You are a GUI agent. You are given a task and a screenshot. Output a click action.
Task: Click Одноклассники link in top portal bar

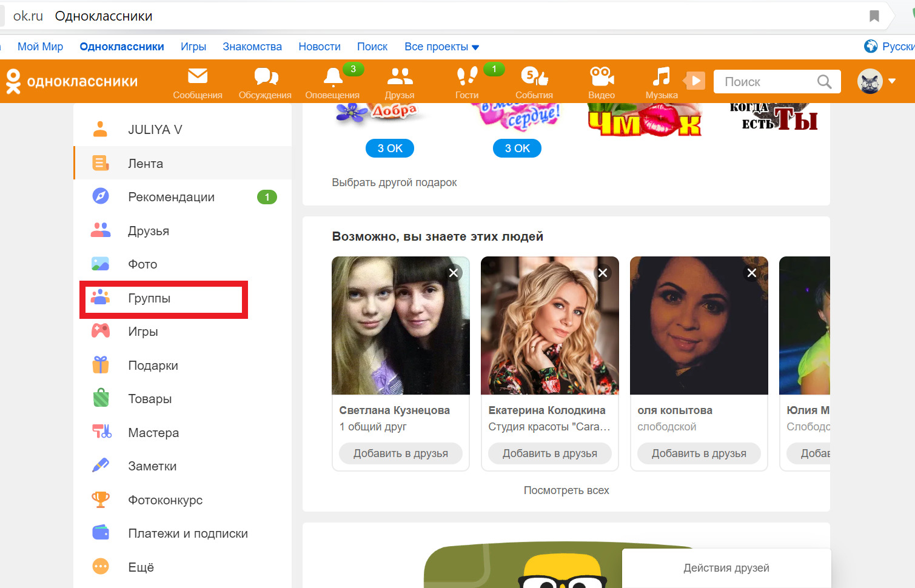(122, 47)
